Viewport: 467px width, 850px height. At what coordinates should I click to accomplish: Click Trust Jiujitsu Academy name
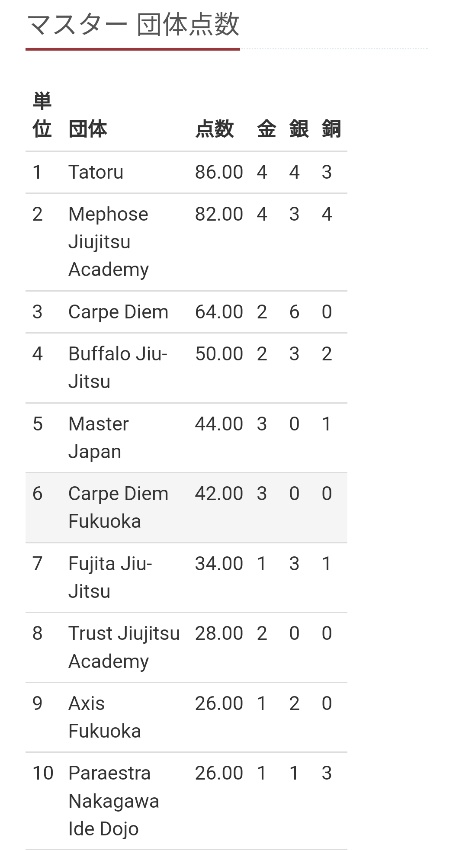pos(124,647)
